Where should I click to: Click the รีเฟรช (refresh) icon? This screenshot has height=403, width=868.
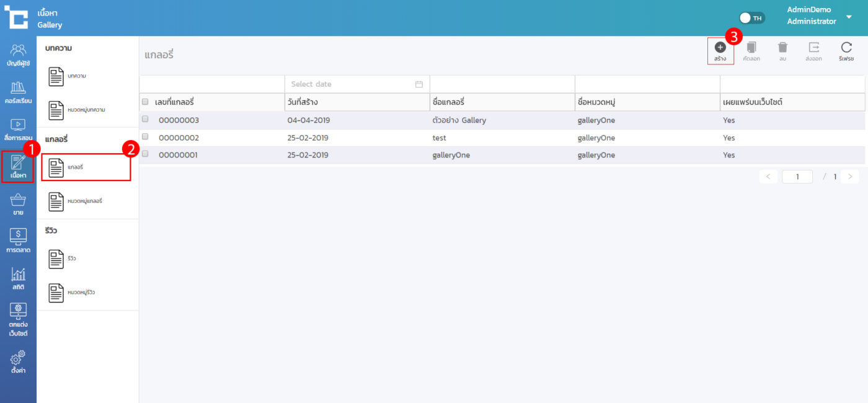click(846, 48)
